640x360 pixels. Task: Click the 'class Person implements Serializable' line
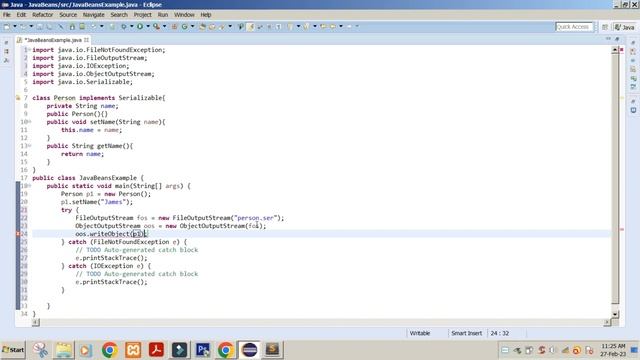(x=99, y=98)
